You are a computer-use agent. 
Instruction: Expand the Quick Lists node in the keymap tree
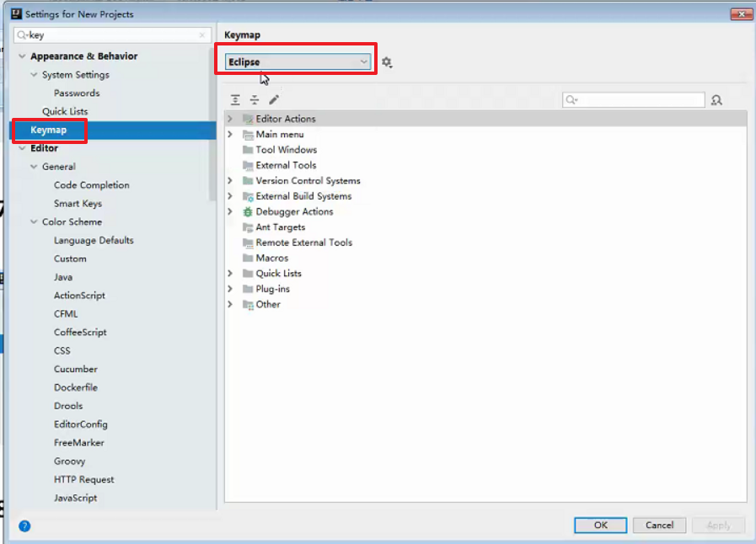click(230, 273)
